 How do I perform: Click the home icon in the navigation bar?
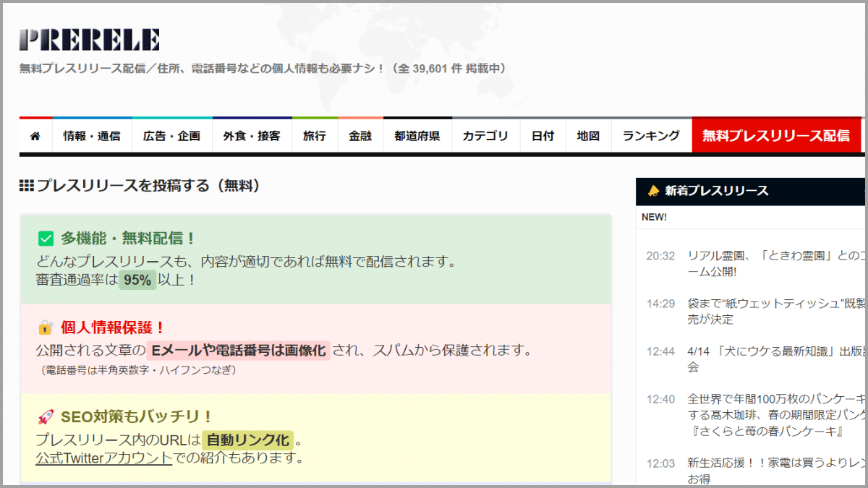pos(34,134)
